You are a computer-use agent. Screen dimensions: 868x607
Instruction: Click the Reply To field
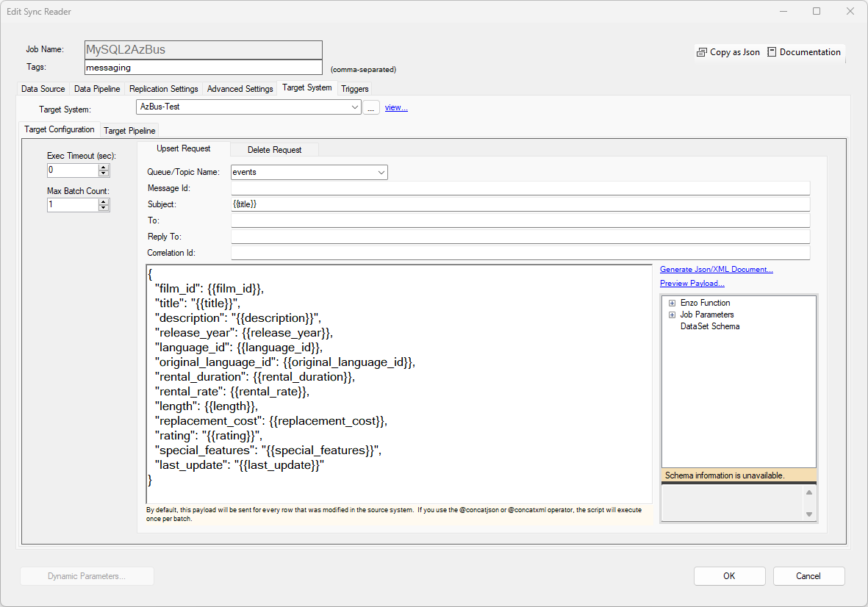[x=520, y=237]
